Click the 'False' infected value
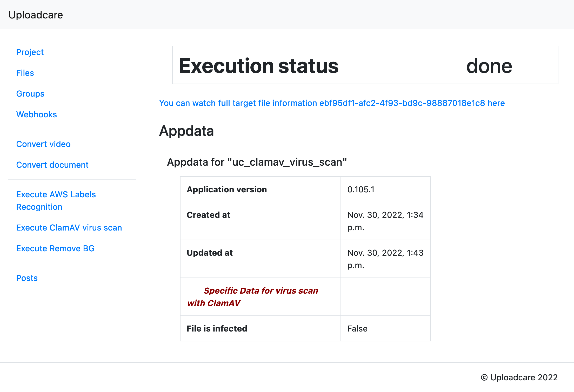This screenshot has height=392, width=574. click(x=357, y=329)
